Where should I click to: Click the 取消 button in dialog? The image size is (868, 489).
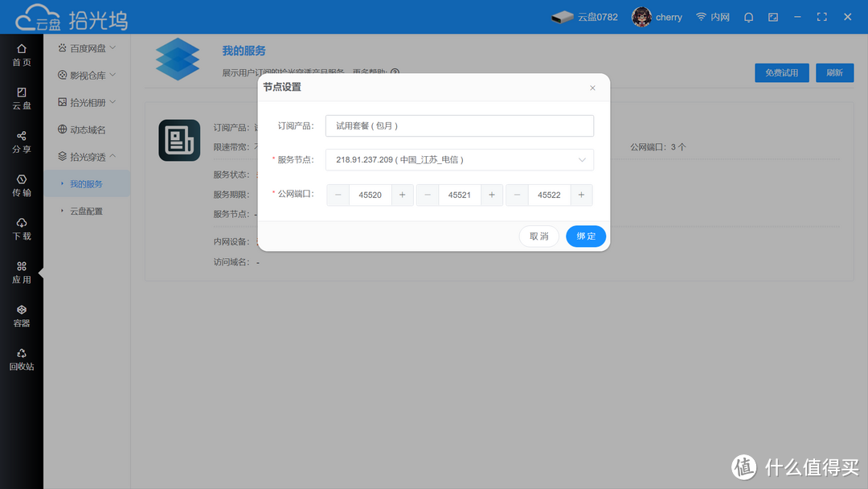(538, 236)
